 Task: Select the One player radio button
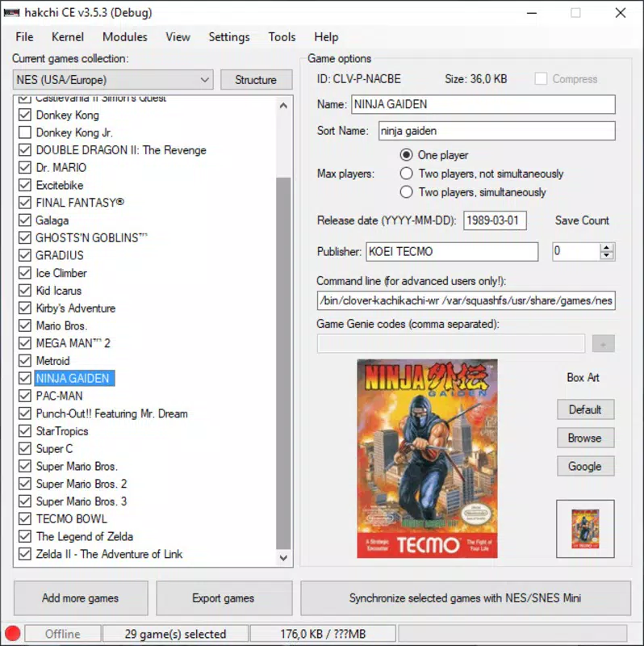point(407,155)
